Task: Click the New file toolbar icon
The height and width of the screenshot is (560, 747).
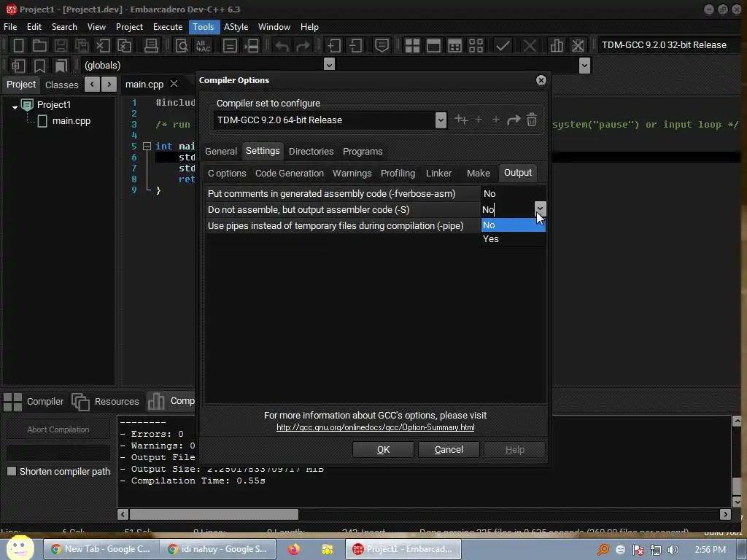Action: tap(18, 45)
